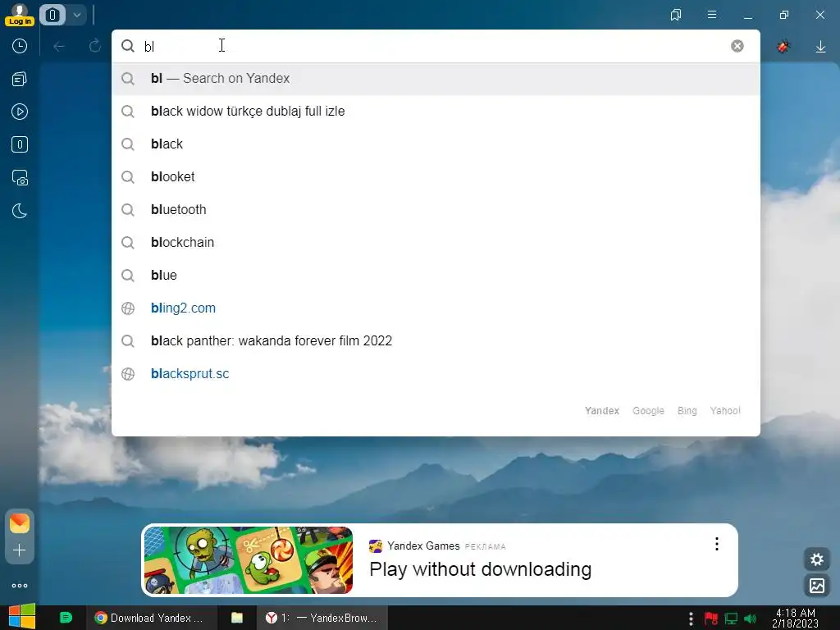Toggle dark mode moon icon
840x630 pixels.
tap(20, 211)
